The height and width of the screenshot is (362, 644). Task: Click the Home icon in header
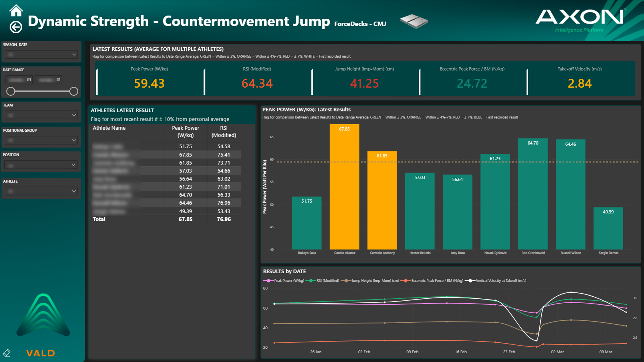click(16, 11)
